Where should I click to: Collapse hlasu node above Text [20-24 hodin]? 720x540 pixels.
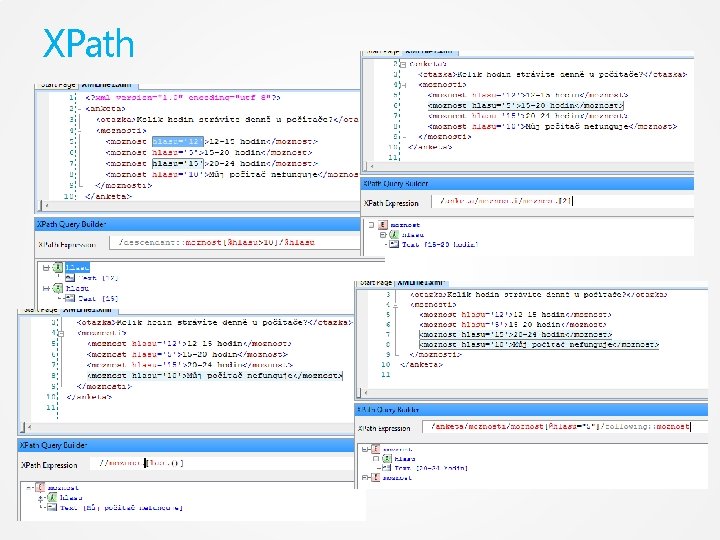click(376, 458)
